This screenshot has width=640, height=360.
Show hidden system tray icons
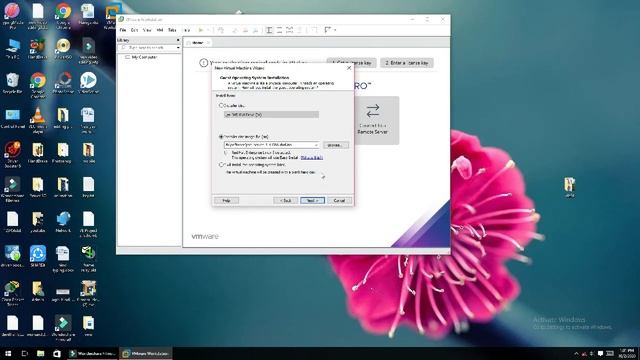576,353
